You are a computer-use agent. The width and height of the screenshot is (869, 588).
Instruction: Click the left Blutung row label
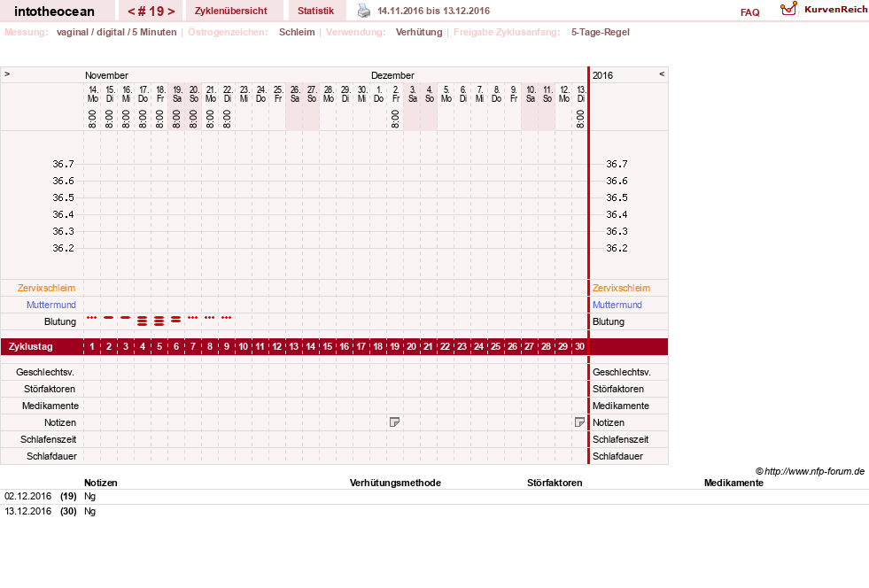pos(60,321)
